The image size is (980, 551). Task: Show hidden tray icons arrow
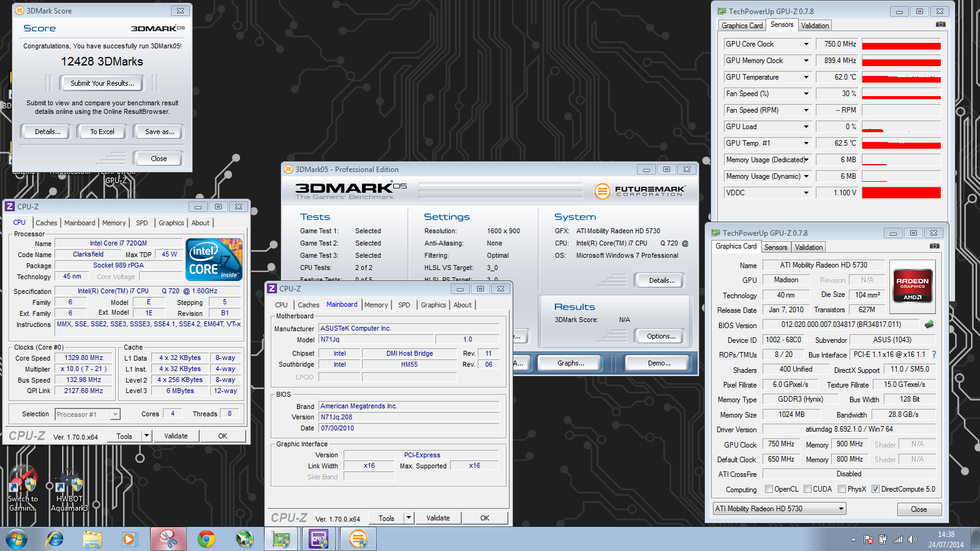click(853, 539)
